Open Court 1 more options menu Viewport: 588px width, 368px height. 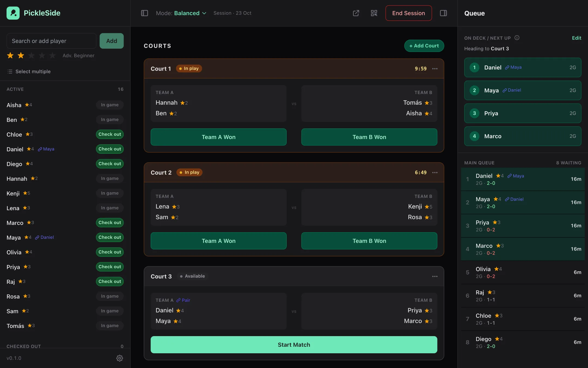(x=435, y=69)
